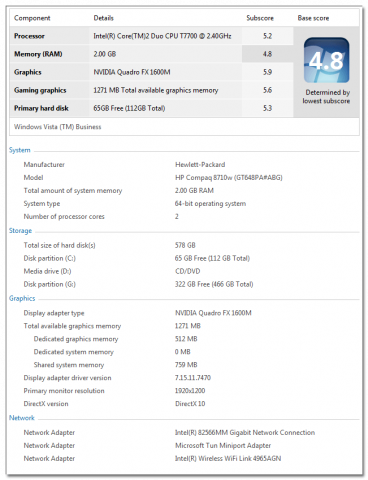The width and height of the screenshot is (368, 480).
Task: Click the Hewlett-Packard value
Action: (x=200, y=164)
